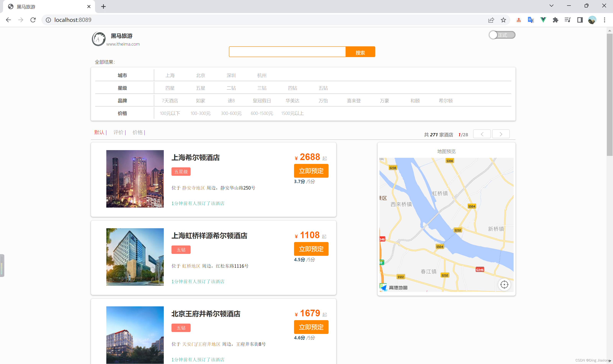This screenshot has height=364, width=613.
Task: Book 北京王府井希尔顿酒店 with 立即预定
Action: 311,327
